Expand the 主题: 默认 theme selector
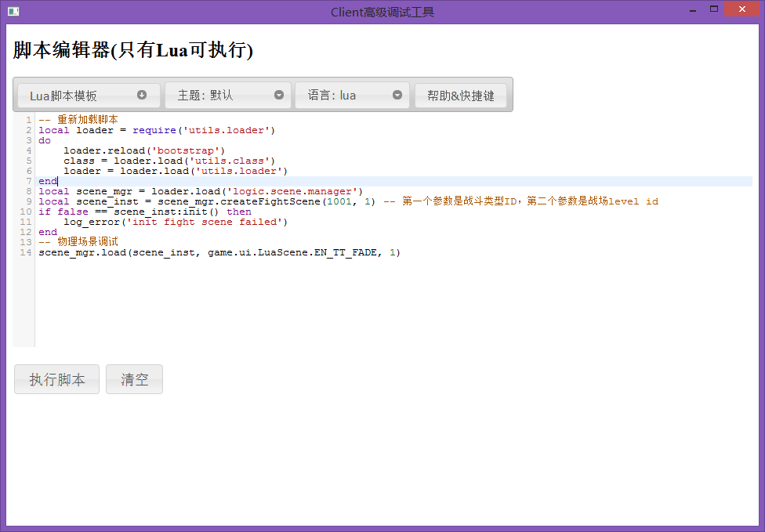Viewport: 765px width, 532px height. pos(227,96)
